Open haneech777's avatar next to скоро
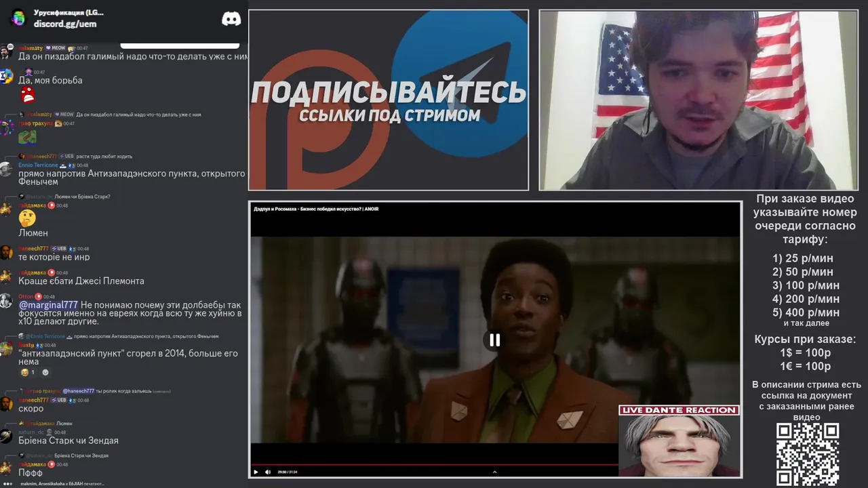The image size is (868, 488). pyautogui.click(x=5, y=405)
